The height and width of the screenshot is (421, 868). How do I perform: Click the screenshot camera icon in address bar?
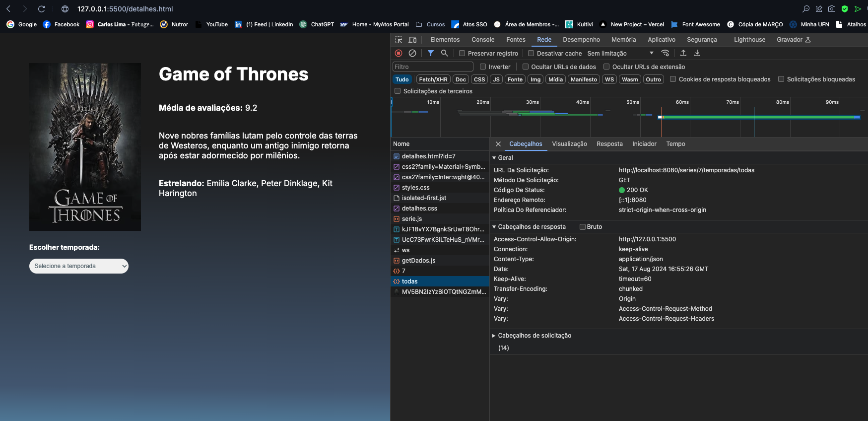point(832,9)
